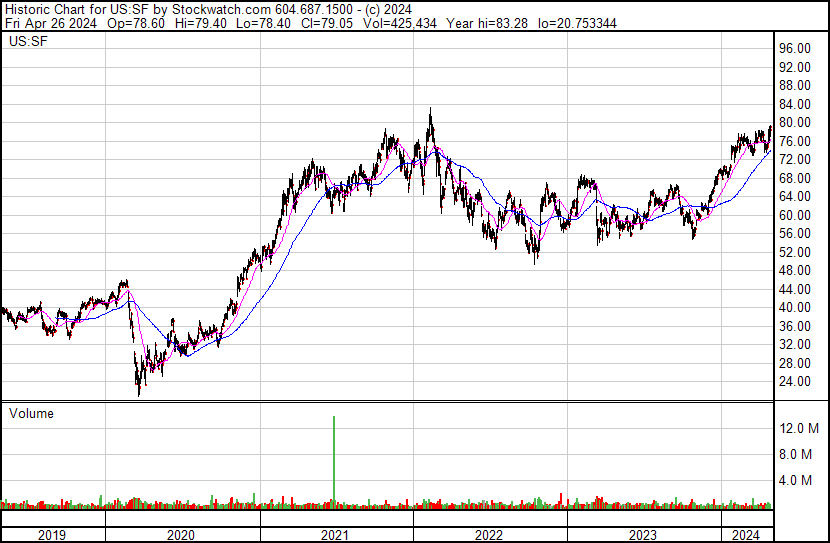The height and width of the screenshot is (543, 830).
Task: Click the Op=78.60 open value
Action: (136, 23)
